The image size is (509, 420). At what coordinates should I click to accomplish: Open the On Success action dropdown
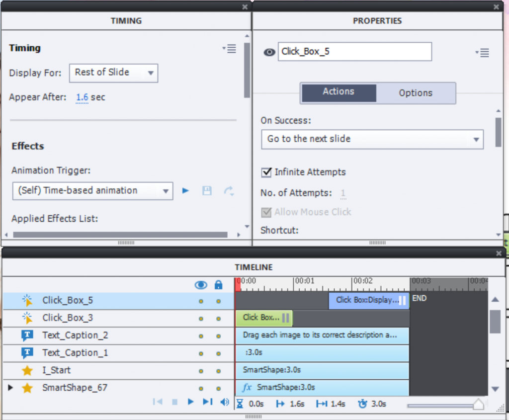[x=372, y=139]
